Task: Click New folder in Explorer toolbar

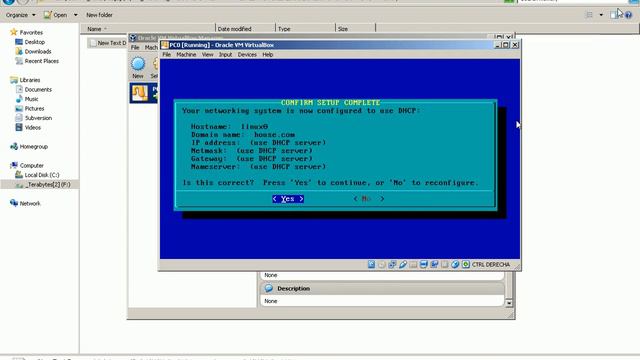Action: (99, 15)
